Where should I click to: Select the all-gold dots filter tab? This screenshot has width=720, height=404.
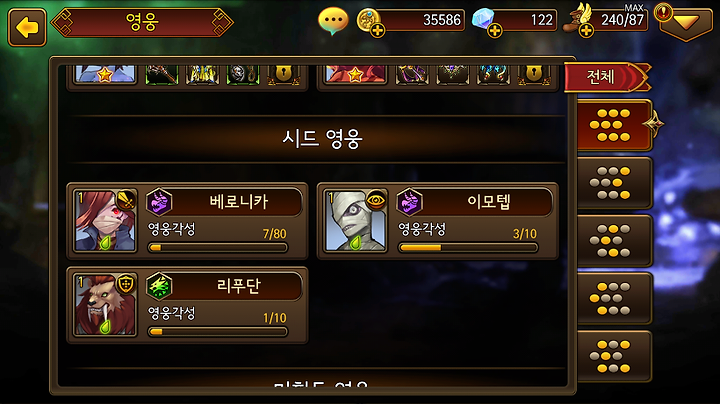point(613,125)
